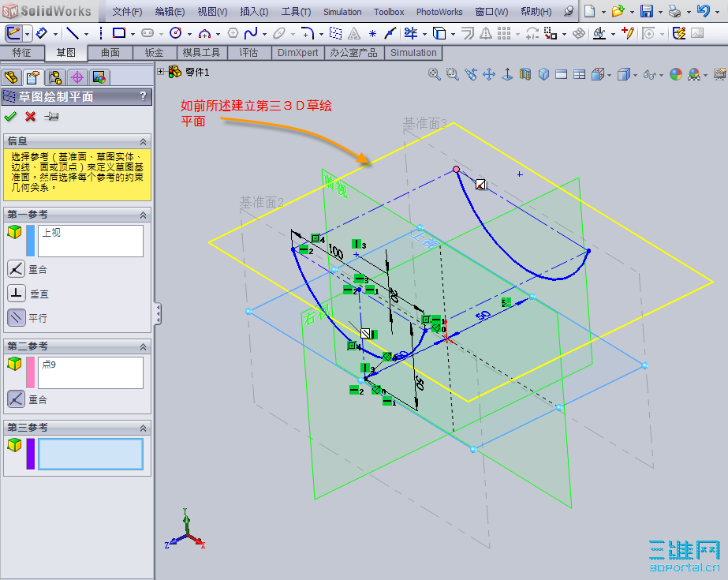Select the Corner Rectangle tool
Screen dimensions: 728x580
click(x=119, y=33)
